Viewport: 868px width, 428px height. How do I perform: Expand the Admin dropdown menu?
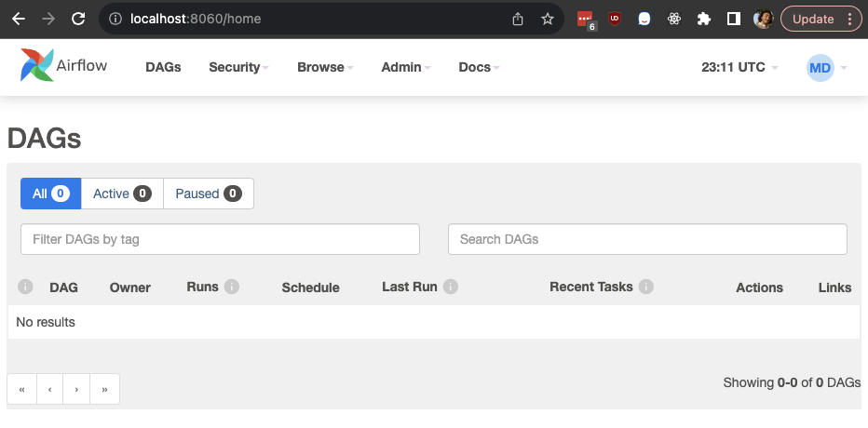pyautogui.click(x=405, y=67)
